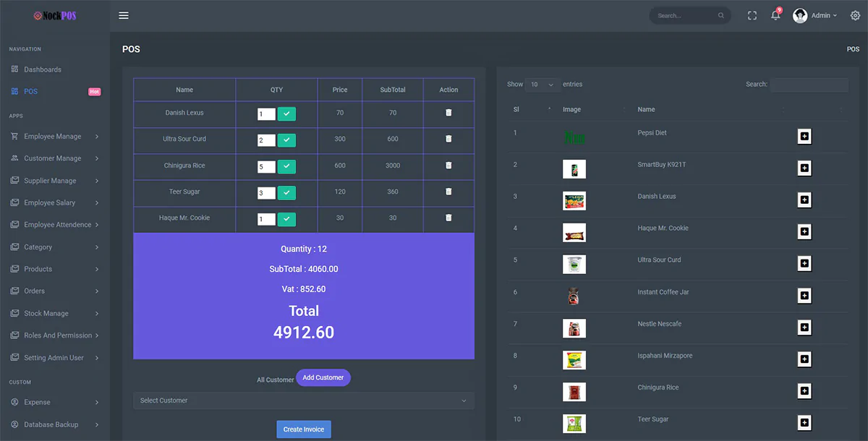This screenshot has width=868, height=441.
Task: Expand the Employee Manage menu
Action: [54, 137]
